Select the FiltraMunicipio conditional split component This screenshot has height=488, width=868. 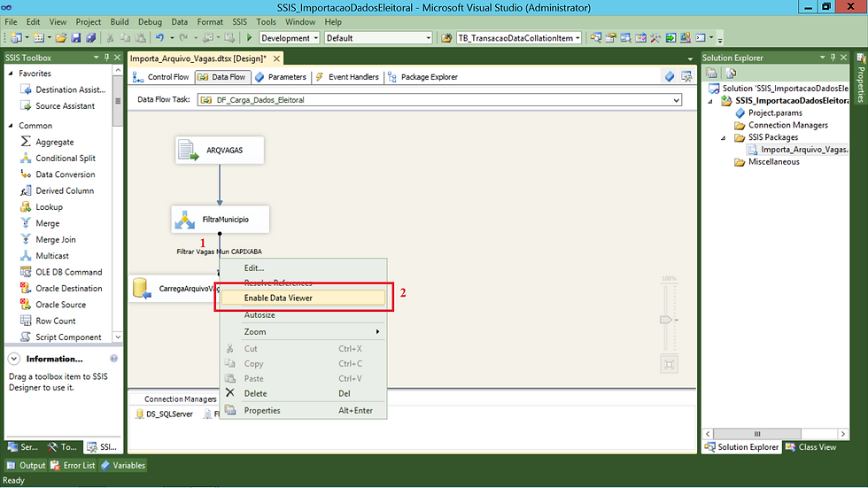click(x=221, y=220)
